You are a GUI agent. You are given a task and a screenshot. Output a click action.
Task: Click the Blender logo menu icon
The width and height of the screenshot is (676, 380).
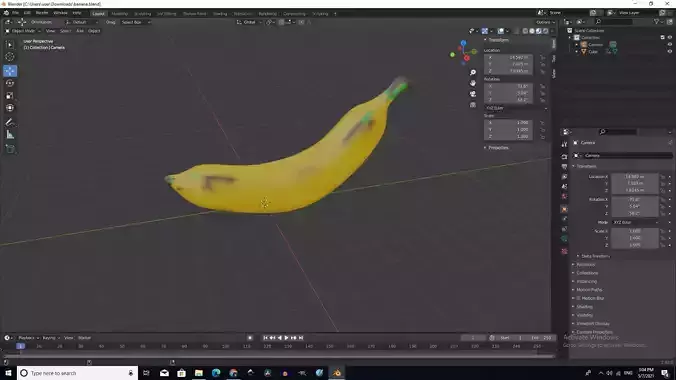coord(6,13)
